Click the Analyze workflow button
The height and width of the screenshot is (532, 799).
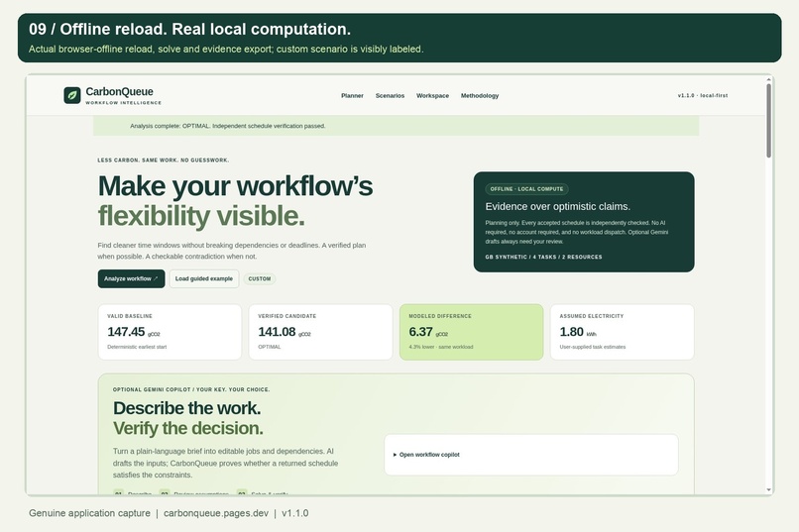pyautogui.click(x=131, y=278)
